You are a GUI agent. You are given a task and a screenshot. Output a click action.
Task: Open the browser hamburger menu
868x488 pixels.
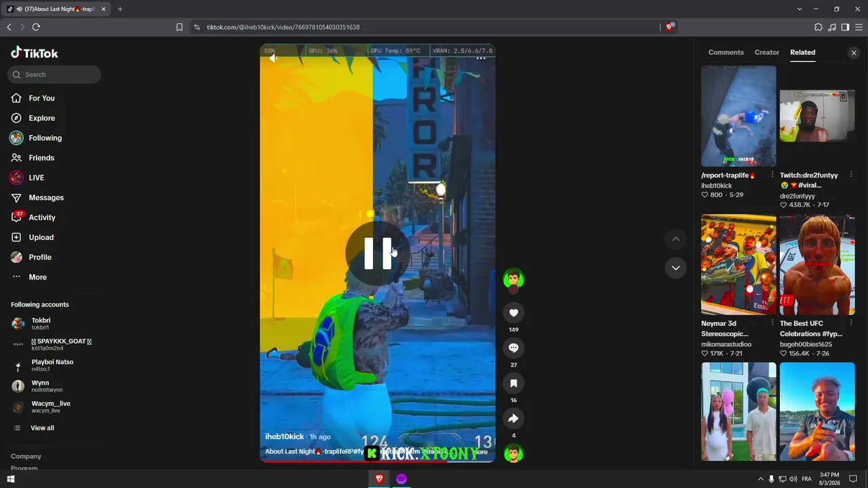coord(859,27)
